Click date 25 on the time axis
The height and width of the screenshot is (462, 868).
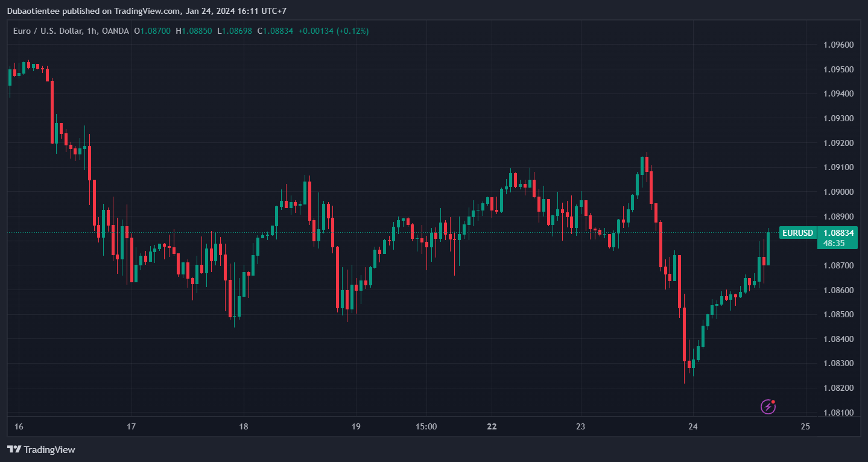click(x=805, y=427)
